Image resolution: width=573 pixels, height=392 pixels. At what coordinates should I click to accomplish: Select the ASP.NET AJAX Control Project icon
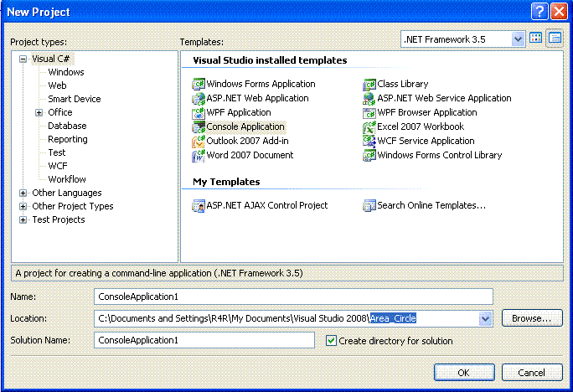pos(199,206)
